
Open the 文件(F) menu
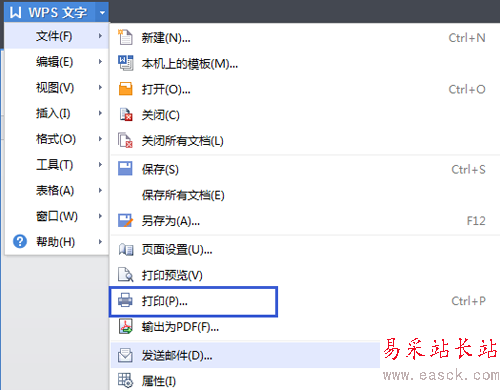[x=57, y=36]
